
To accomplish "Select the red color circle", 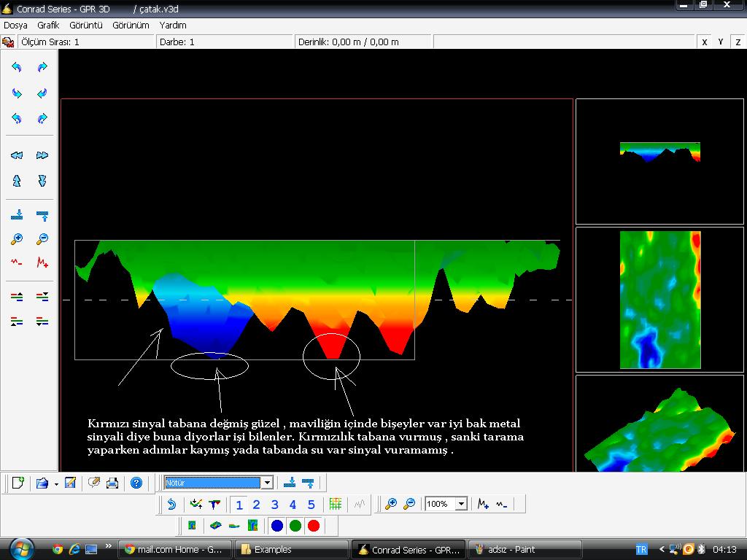I will (x=314, y=526).
